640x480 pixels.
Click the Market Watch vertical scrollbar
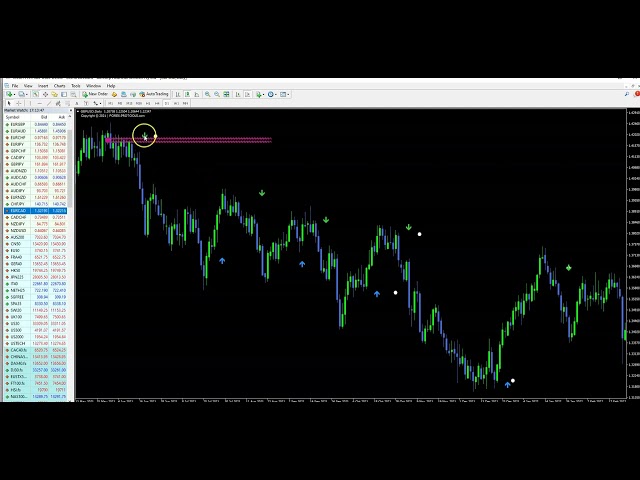pos(72,250)
